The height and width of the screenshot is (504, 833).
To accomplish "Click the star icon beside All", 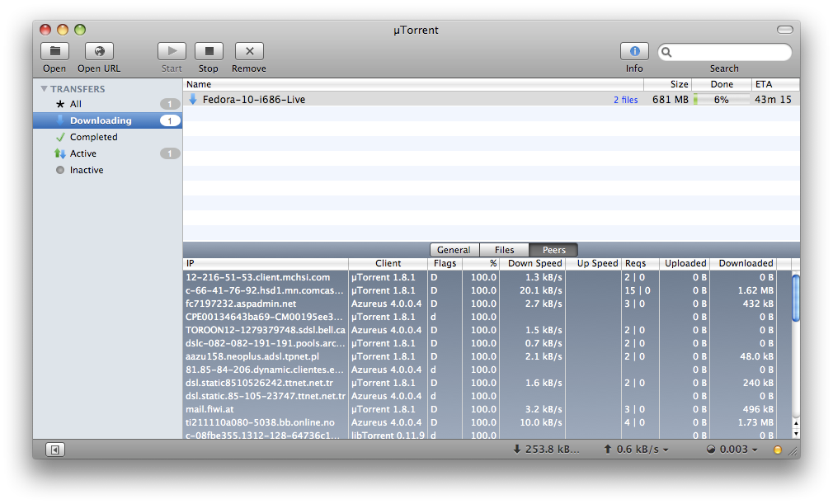I will pyautogui.click(x=60, y=104).
